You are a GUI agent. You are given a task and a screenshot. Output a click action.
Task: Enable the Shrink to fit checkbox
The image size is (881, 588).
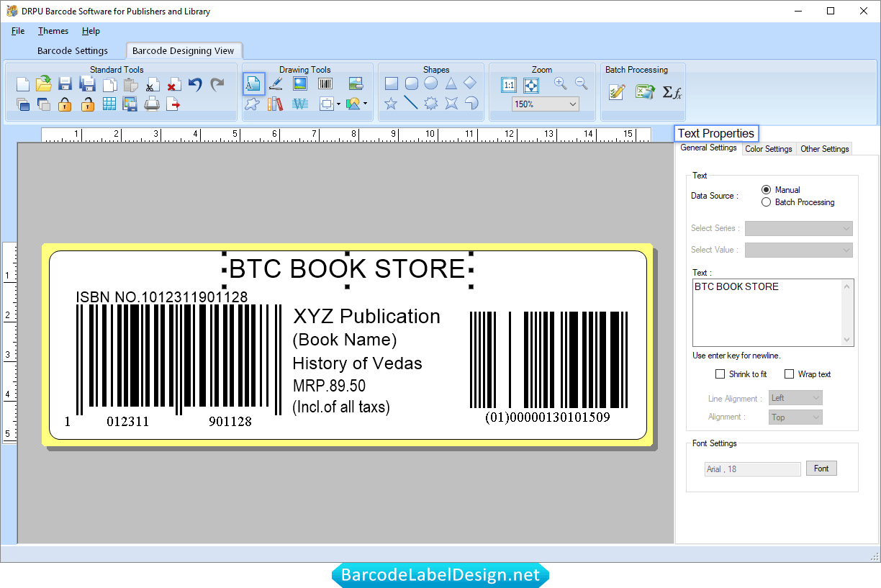point(720,374)
